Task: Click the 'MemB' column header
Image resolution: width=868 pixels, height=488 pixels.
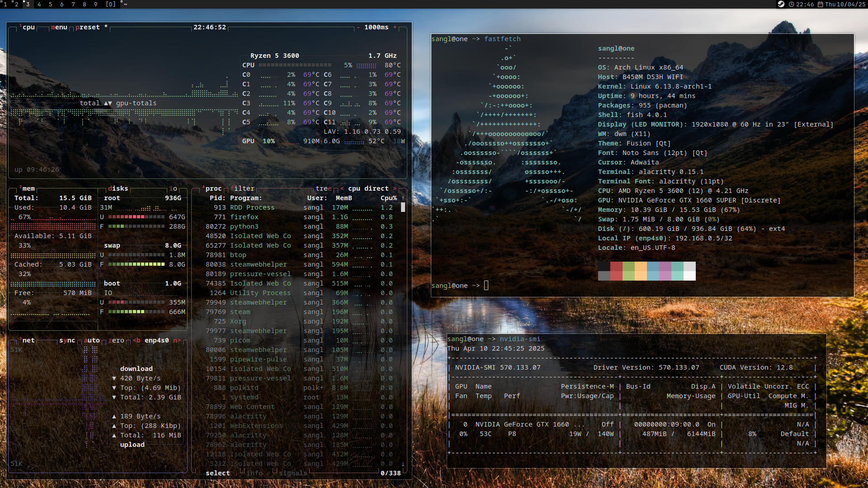Action: coord(344,198)
